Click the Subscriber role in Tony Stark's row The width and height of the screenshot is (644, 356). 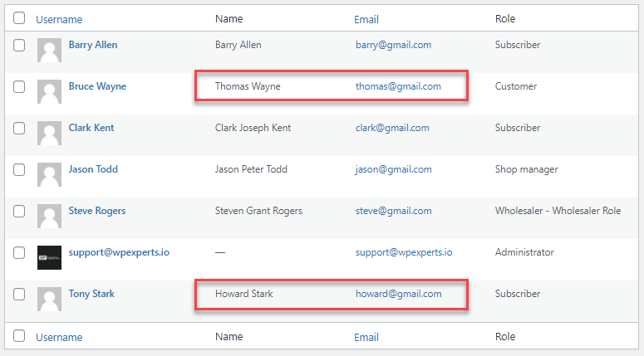(x=518, y=294)
